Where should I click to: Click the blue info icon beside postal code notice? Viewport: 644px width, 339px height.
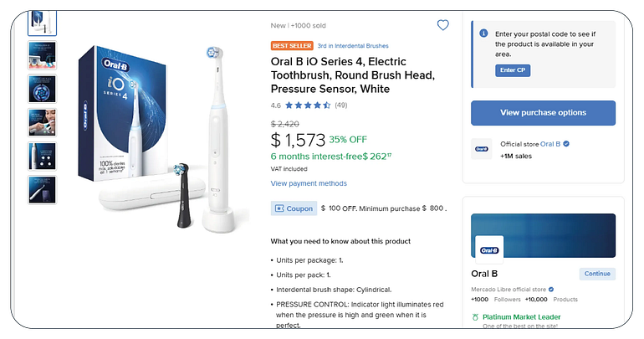[x=483, y=33]
